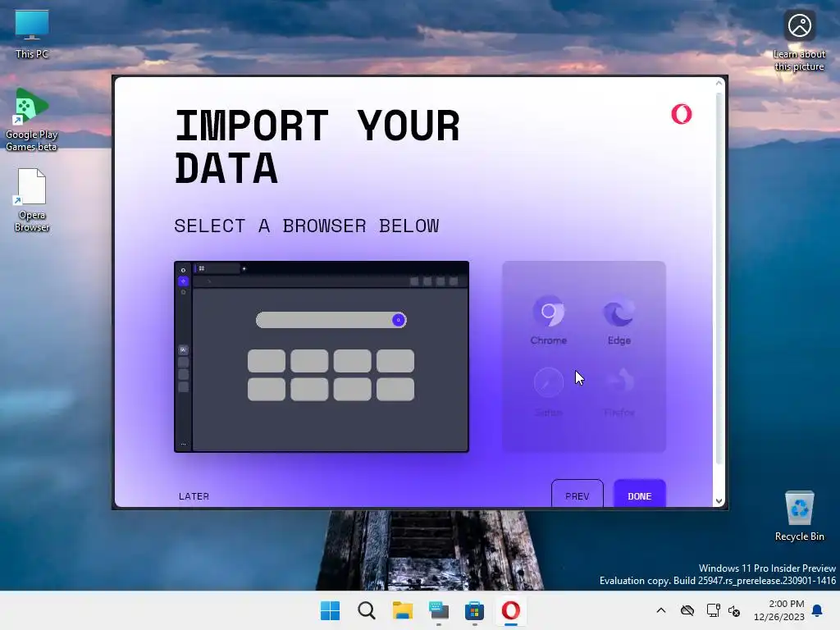Open Microsoft Store from the taskbar
The image size is (840, 630).
click(475, 610)
